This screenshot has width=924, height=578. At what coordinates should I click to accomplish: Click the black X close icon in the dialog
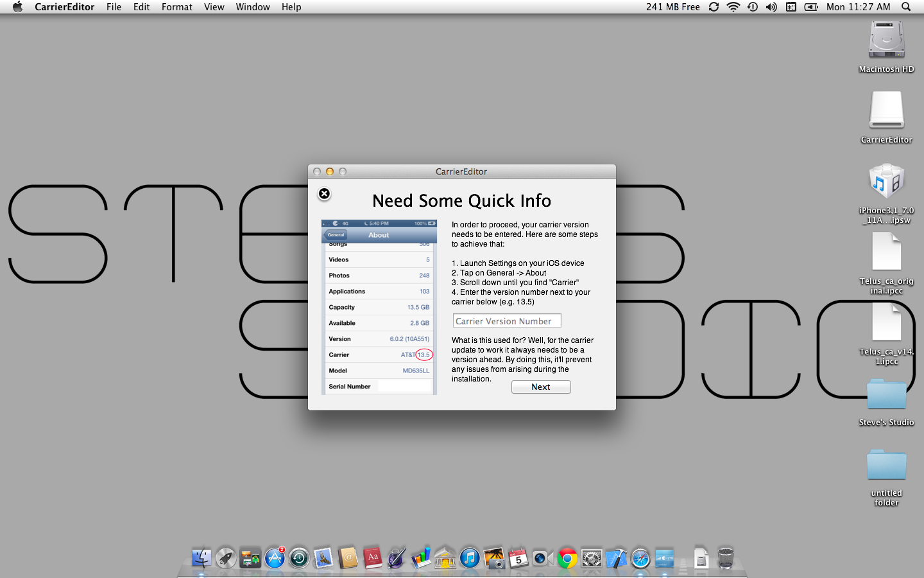(x=325, y=194)
